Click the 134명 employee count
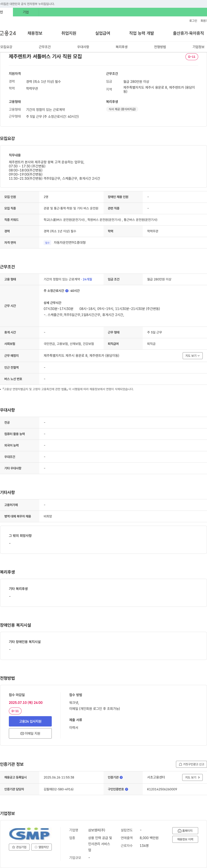 point(144,845)
